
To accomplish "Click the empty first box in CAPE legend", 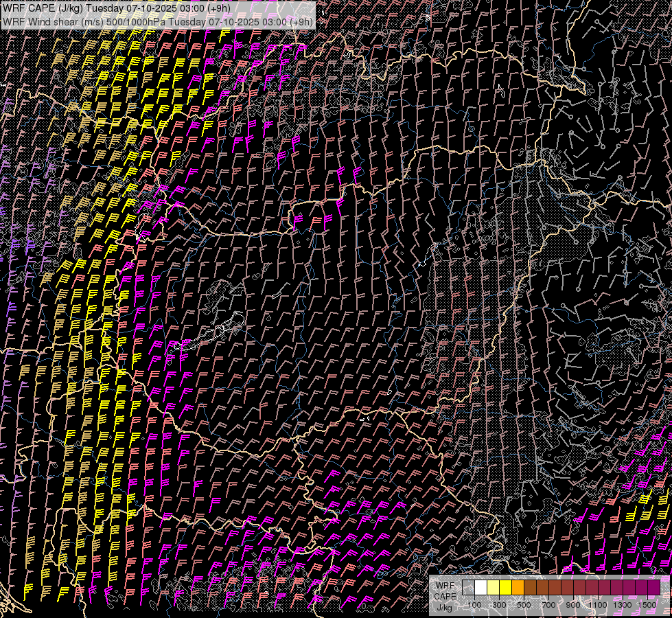I will pyautogui.click(x=468, y=588).
